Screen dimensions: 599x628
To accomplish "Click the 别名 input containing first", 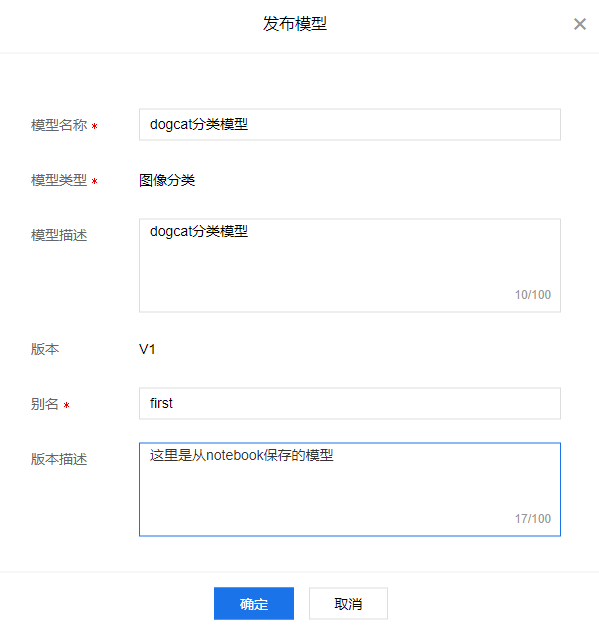I will click(350, 403).
